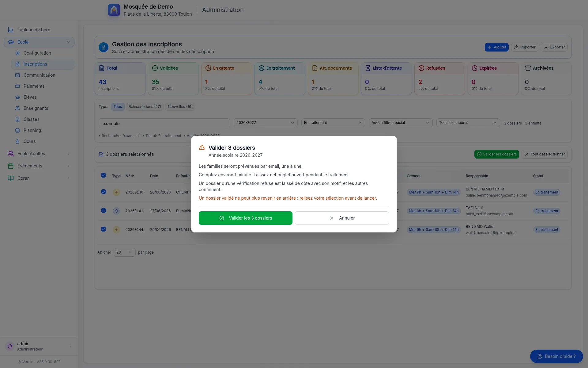Filter by Nouvelles (16)
Viewport: 588px width, 368px height.
[x=180, y=107]
